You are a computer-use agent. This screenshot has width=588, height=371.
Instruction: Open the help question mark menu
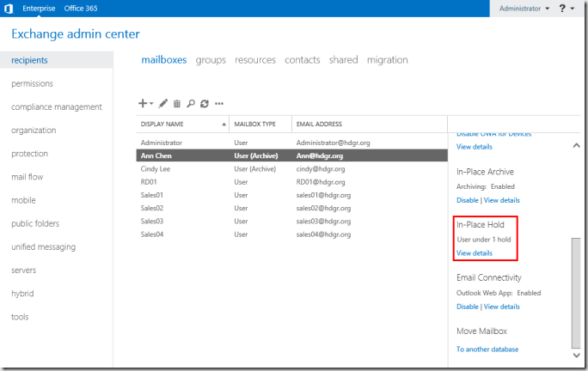pyautogui.click(x=564, y=9)
